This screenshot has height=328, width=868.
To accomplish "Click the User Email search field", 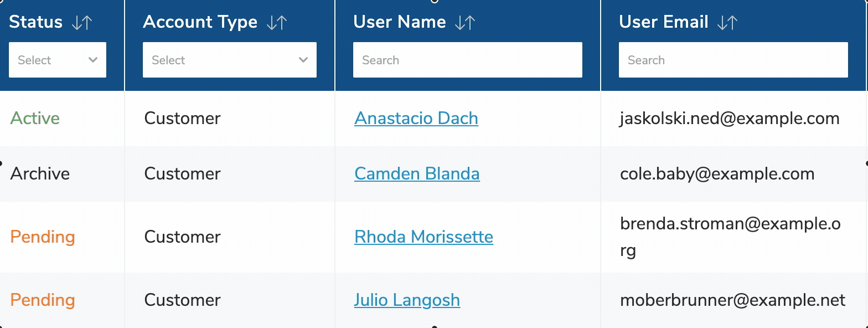I will click(x=733, y=60).
